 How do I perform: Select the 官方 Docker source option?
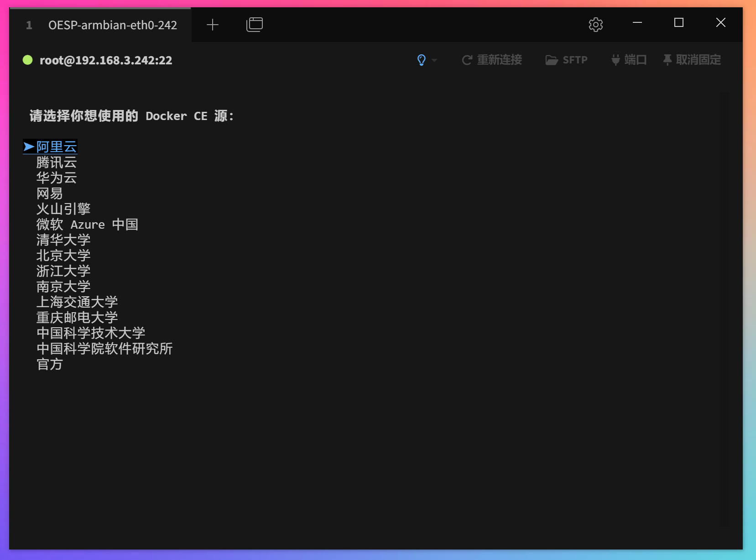(50, 364)
